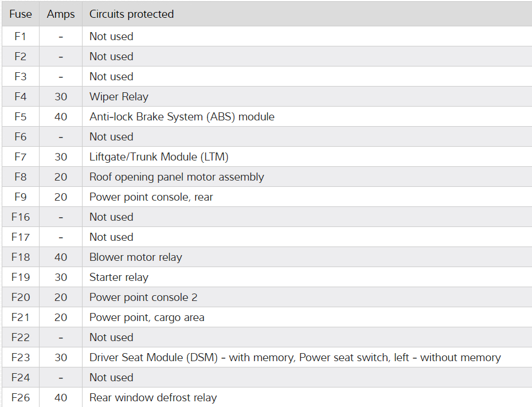This screenshot has width=532, height=407.
Task: Click Power point, cargo area entry
Action: tap(147, 317)
